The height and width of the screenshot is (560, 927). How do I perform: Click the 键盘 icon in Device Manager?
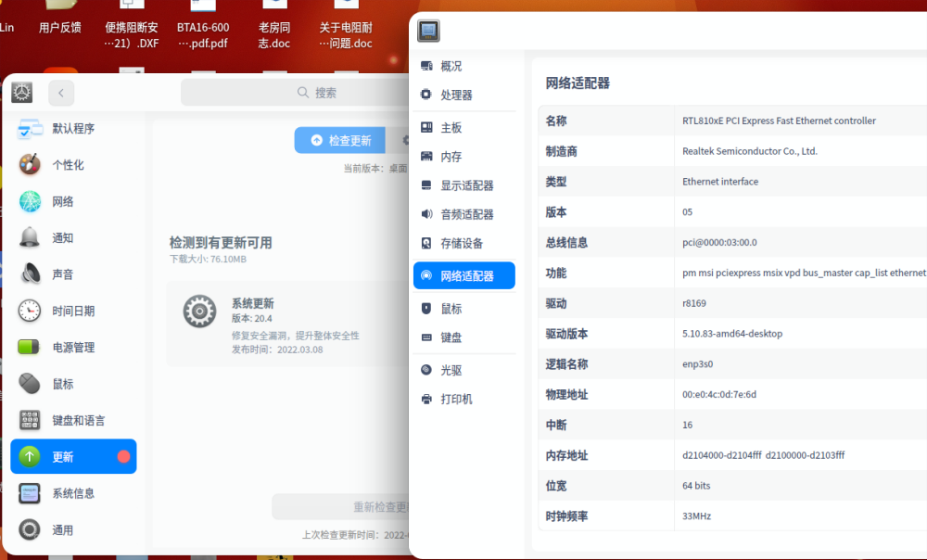tap(426, 337)
